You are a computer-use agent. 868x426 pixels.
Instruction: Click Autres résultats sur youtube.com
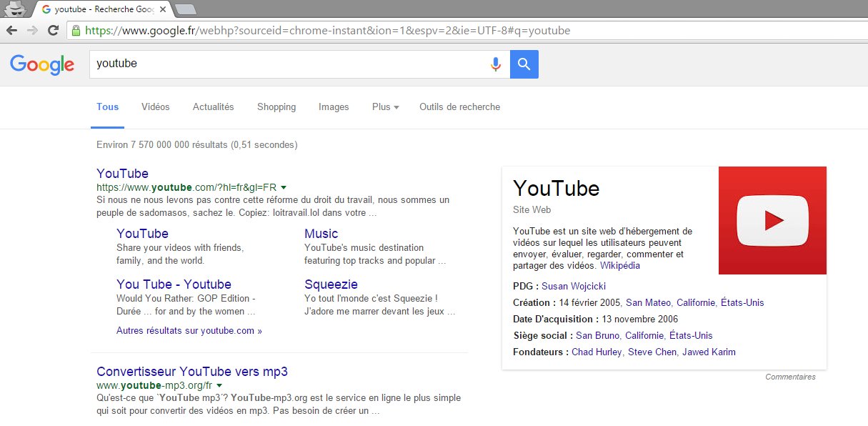(x=189, y=331)
